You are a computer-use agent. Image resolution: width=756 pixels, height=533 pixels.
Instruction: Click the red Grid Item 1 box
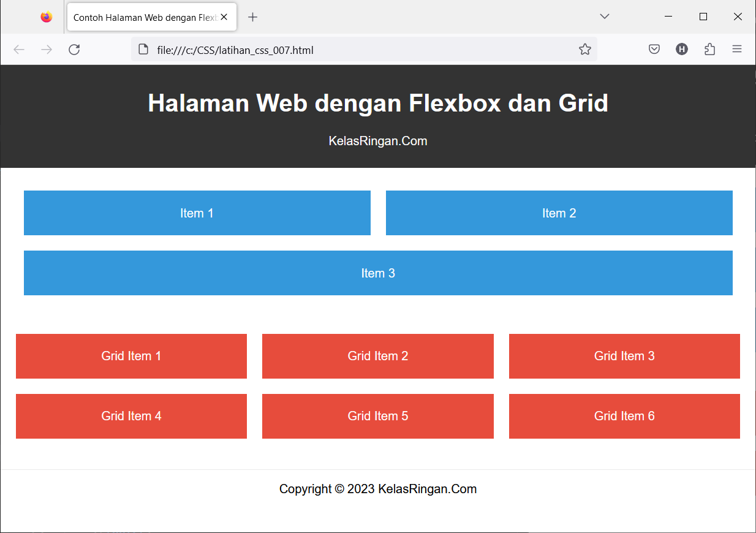[x=131, y=356]
